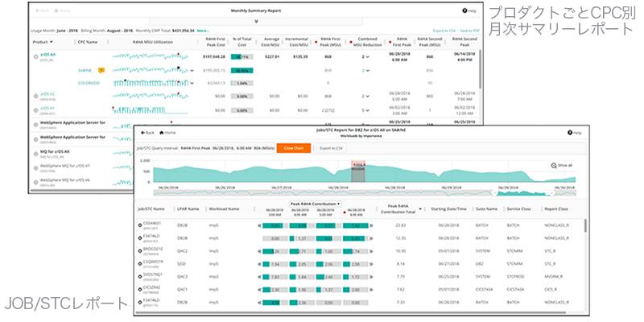The width and height of the screenshot is (644, 322).
Task: Click Save to PDF link
Action: point(469,31)
